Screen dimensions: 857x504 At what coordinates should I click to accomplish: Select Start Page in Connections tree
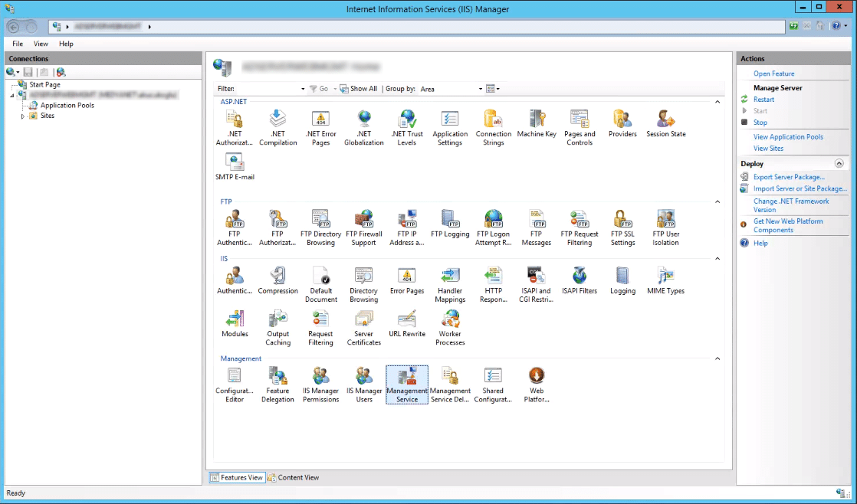44,84
